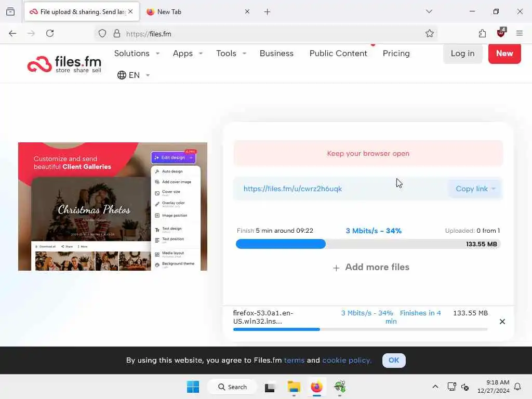
Task: Open the Business page
Action: [276, 54]
